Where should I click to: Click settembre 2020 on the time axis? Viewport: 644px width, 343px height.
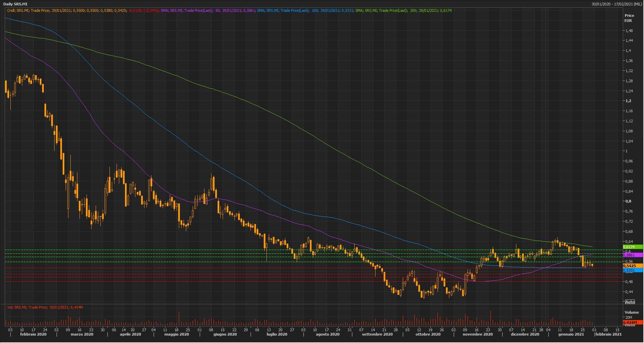(x=377, y=334)
